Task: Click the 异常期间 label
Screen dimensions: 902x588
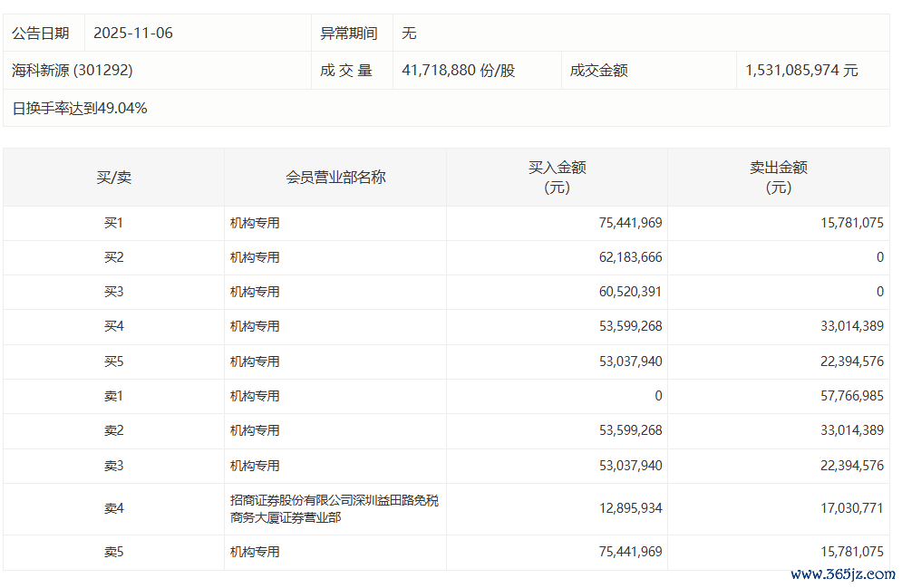Action: (x=349, y=34)
